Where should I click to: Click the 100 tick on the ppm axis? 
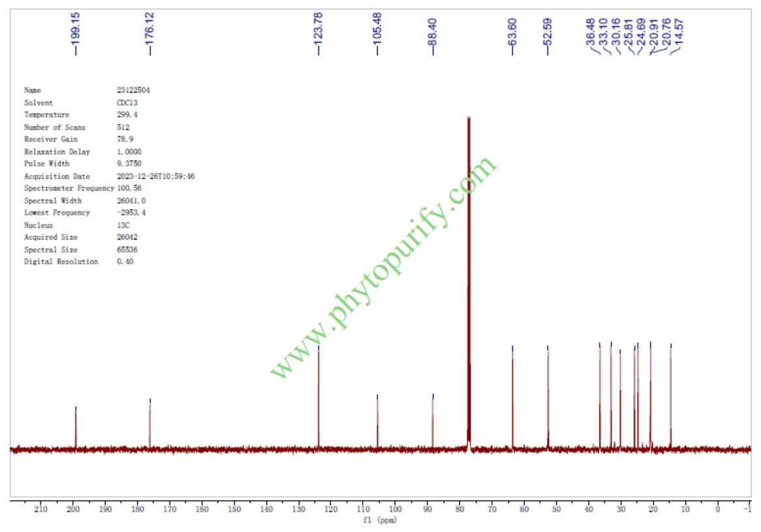395,509
